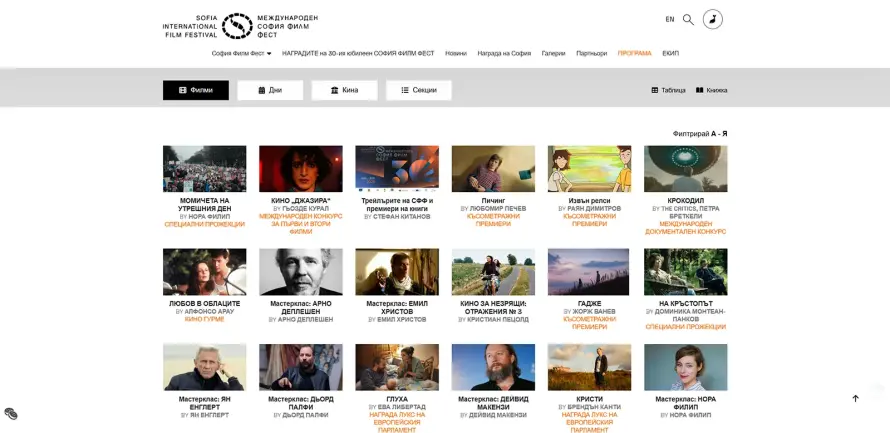Open НАГРАДИТЕ на 30-ия юбилеен menu item
This screenshot has width=890, height=433.
(358, 53)
